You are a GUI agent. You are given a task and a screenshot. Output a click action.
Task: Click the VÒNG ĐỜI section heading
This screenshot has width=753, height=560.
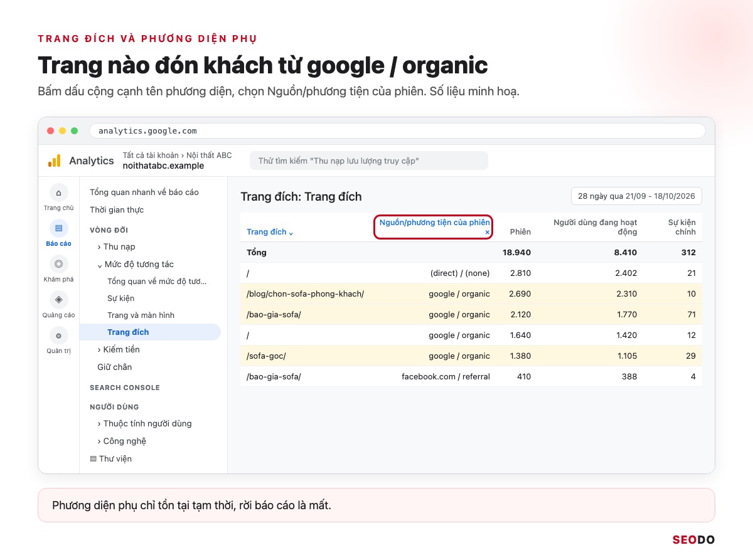[109, 230]
